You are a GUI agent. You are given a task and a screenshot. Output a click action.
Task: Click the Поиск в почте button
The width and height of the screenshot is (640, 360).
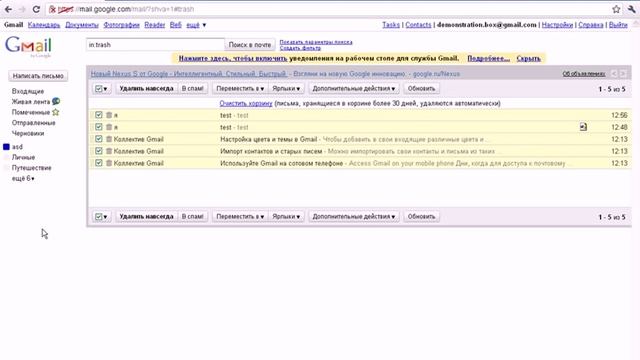click(250, 44)
